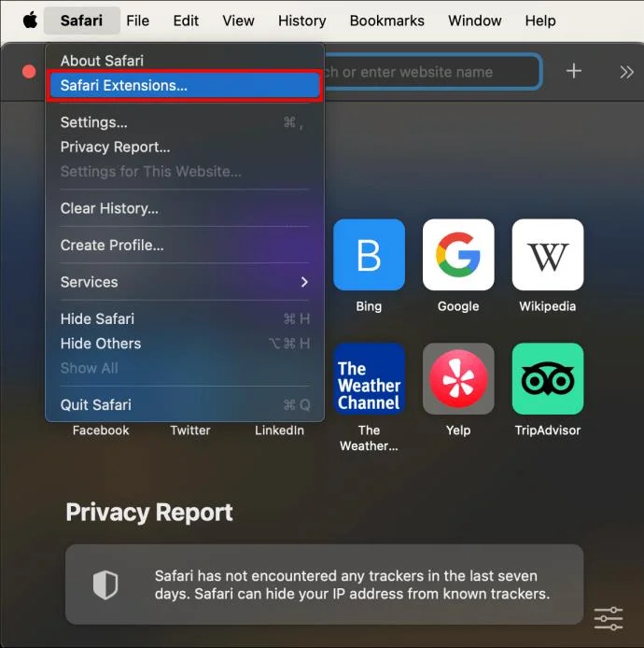Screen dimensions: 644x648
Task: Select Settings… in Safari menu
Action: coord(94,122)
